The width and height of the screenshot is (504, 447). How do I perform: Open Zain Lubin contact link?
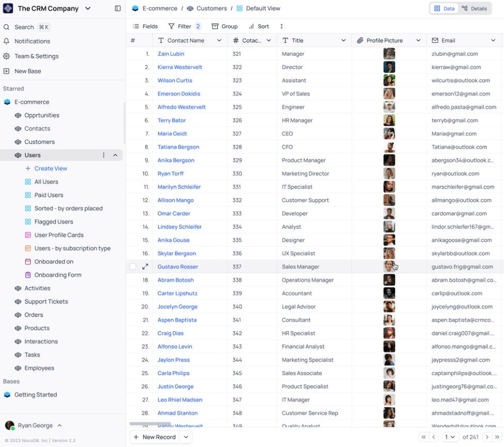171,54
